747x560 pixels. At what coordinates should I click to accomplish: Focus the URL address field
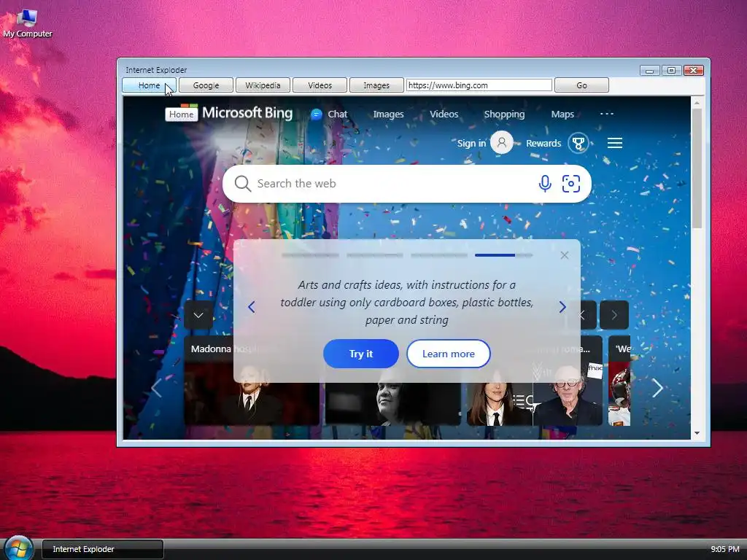(479, 85)
